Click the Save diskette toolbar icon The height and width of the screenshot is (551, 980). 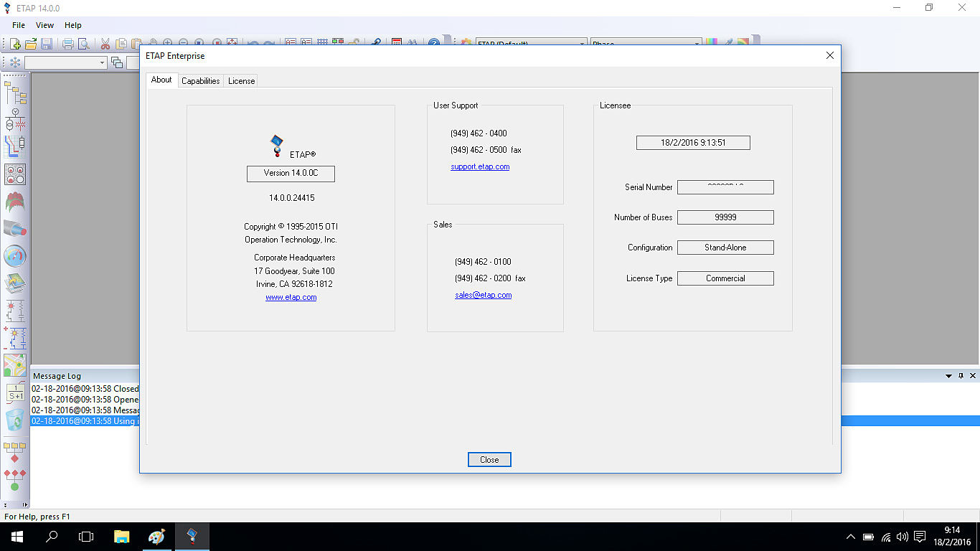(47, 44)
